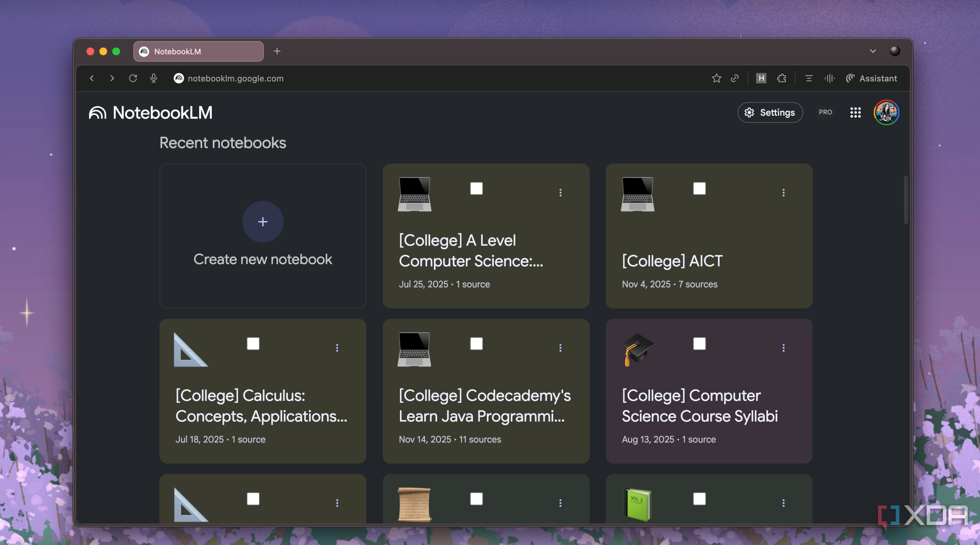Tick checkbox on A Level Computer Science card
Screen dimensions: 980x545
coord(476,188)
